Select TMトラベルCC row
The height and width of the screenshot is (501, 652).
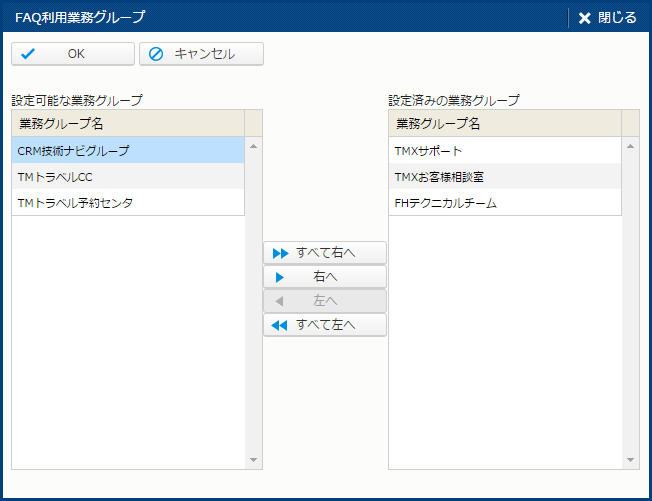click(x=128, y=177)
